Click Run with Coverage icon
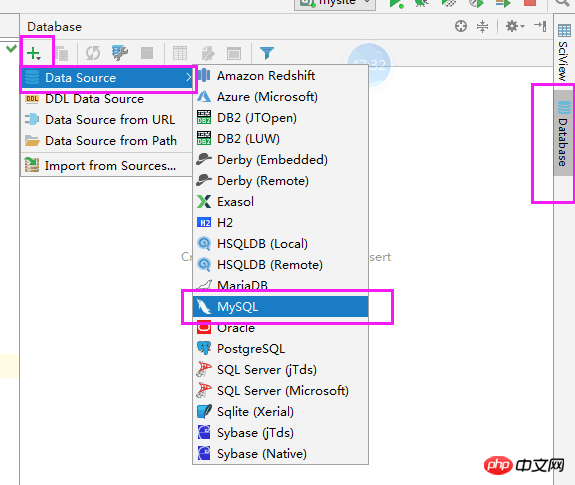This screenshot has width=575, height=485. tap(449, 4)
